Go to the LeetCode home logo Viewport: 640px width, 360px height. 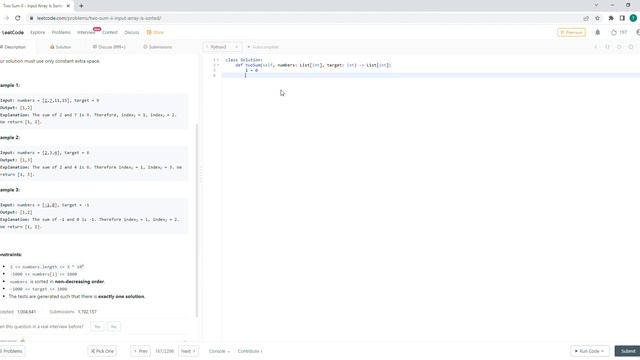[x=12, y=32]
